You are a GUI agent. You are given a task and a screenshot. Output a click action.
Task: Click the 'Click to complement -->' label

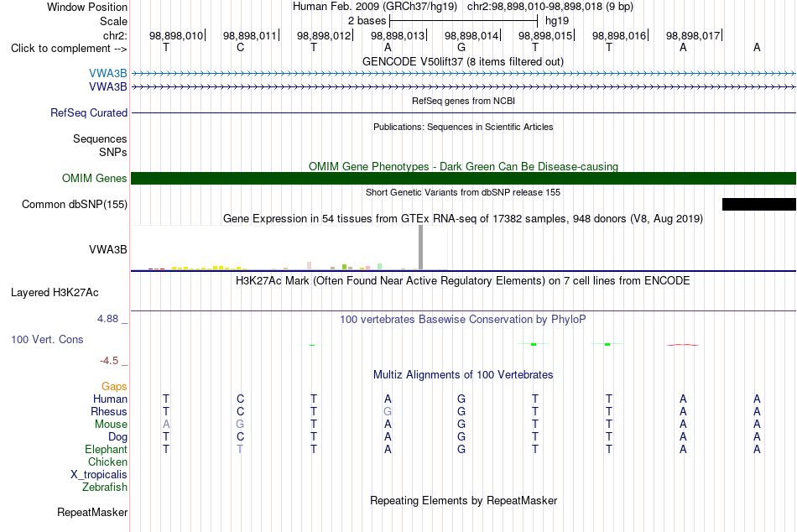click(x=69, y=49)
